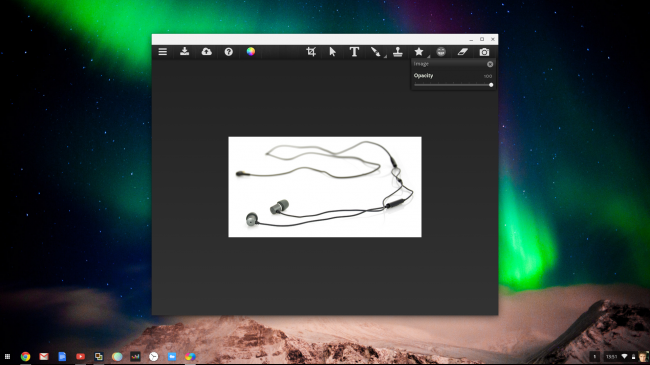Image resolution: width=650 pixels, height=365 pixels.
Task: Select the Stamp tool
Action: [398, 52]
